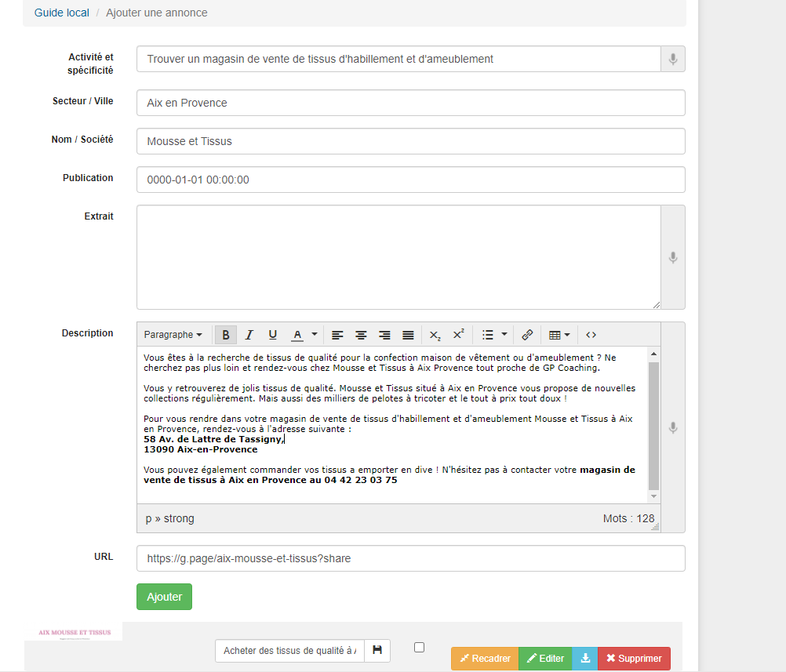Expand the bullet list options dropdown
The width and height of the screenshot is (786, 672).
pyautogui.click(x=504, y=335)
